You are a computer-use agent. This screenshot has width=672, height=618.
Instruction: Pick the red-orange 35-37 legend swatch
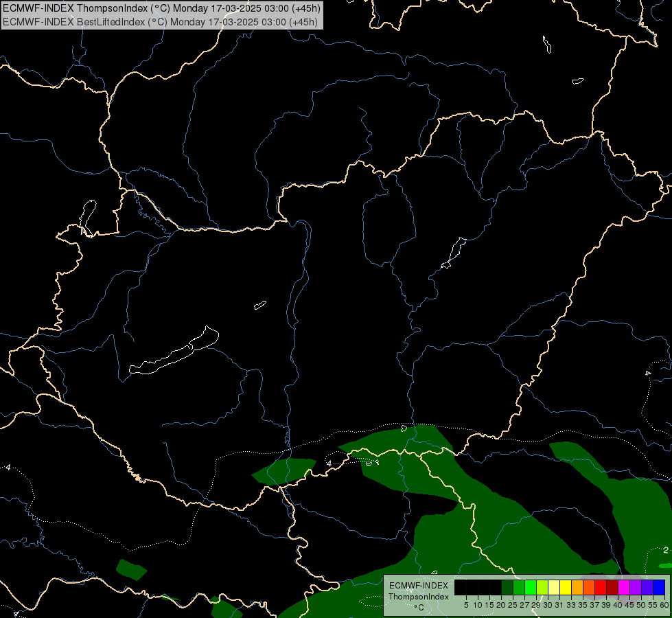pos(589,587)
